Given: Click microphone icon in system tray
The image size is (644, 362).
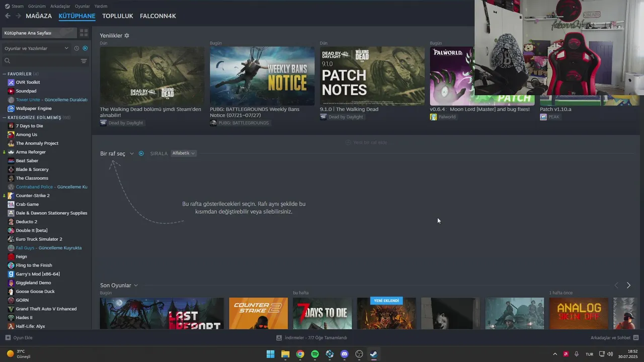Looking at the screenshot, I should point(577,354).
